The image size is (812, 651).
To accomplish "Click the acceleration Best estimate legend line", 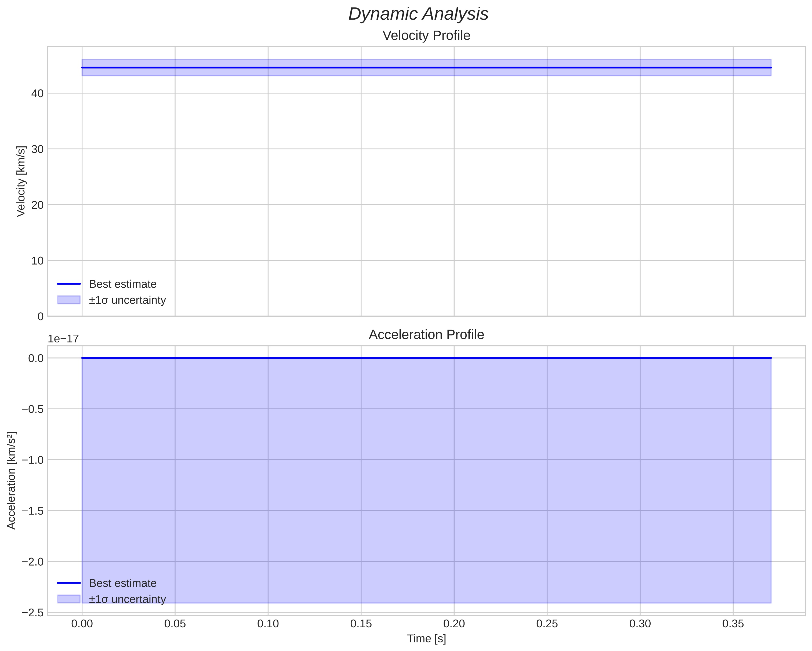I will [x=69, y=583].
